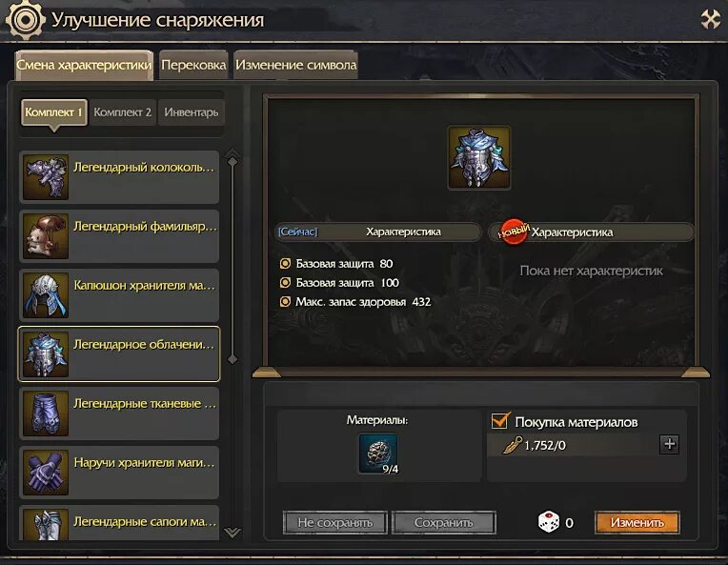
Task: Switch to Комплект 2 tab
Action: pos(123,112)
